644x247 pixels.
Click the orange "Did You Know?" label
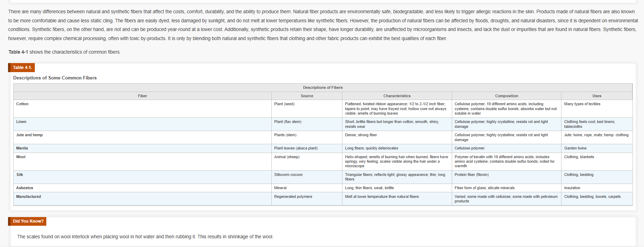pos(28,221)
